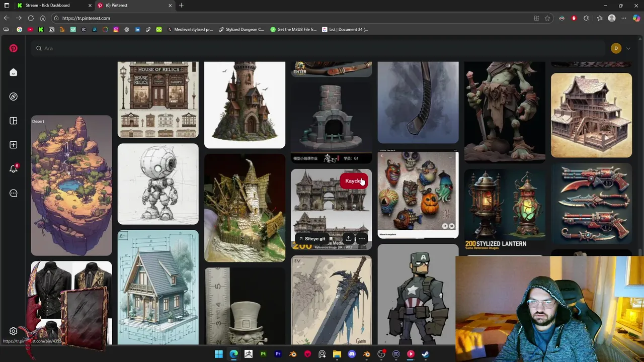Open the Stylized Dungeon C... bookmark
The width and height of the screenshot is (644, 362).
tap(242, 30)
